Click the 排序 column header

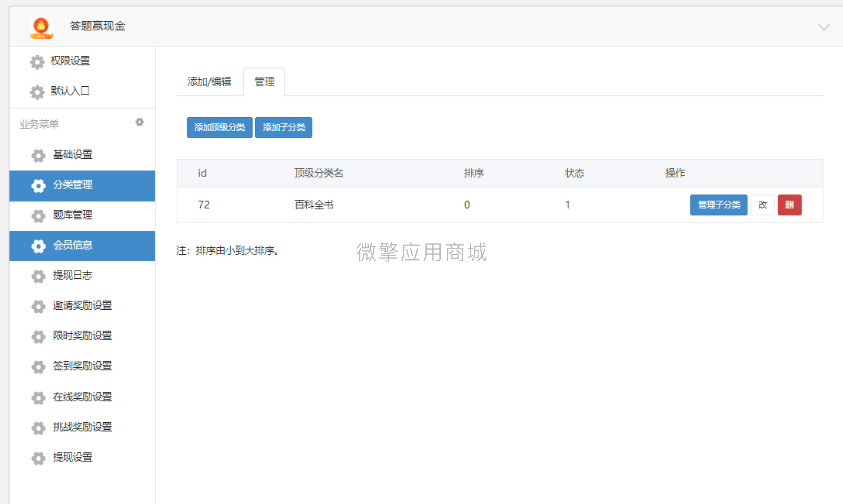coord(474,173)
